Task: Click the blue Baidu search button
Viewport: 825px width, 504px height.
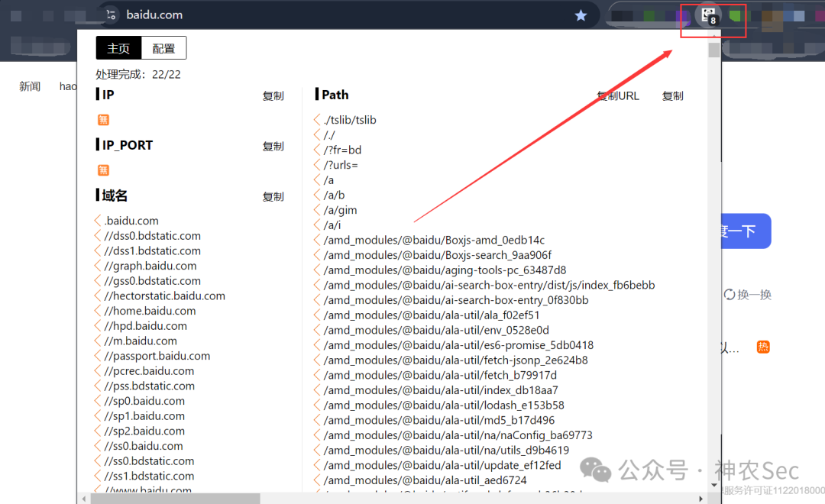Action: pos(746,231)
